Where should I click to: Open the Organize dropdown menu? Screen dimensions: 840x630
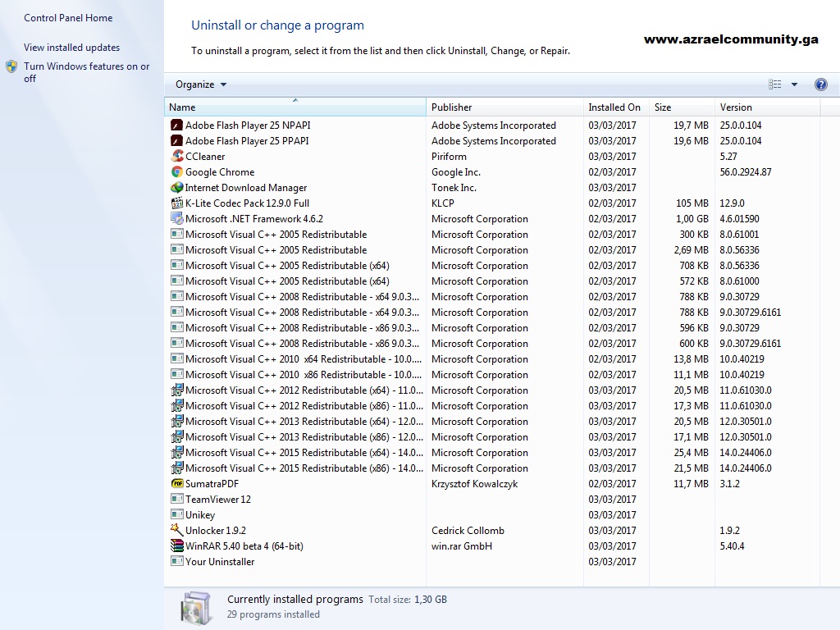(201, 84)
